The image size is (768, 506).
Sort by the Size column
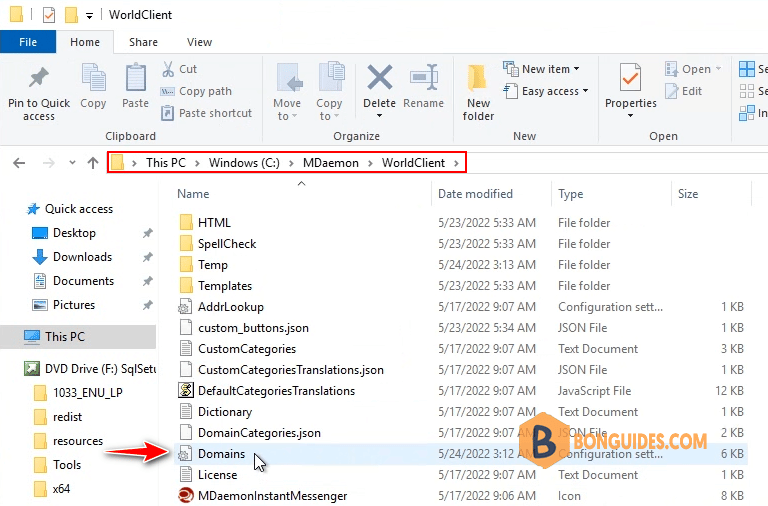pos(688,194)
